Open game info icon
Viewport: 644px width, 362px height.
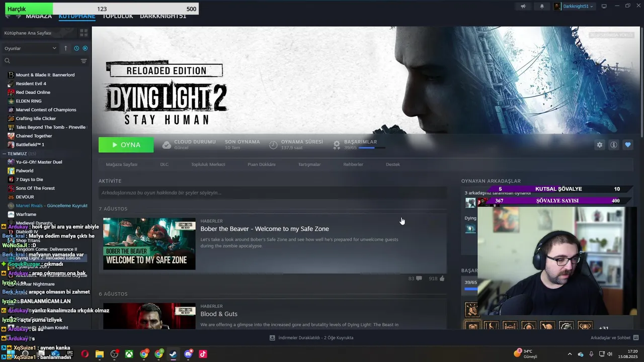[614, 145]
